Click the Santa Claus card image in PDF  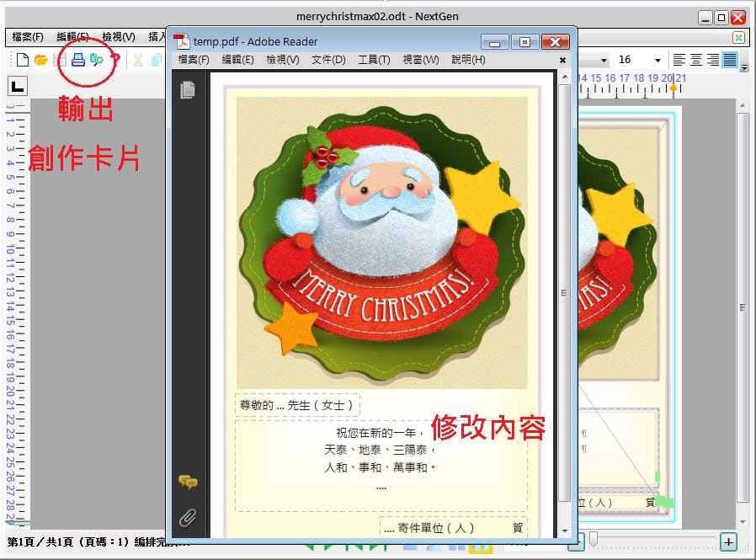(x=382, y=243)
